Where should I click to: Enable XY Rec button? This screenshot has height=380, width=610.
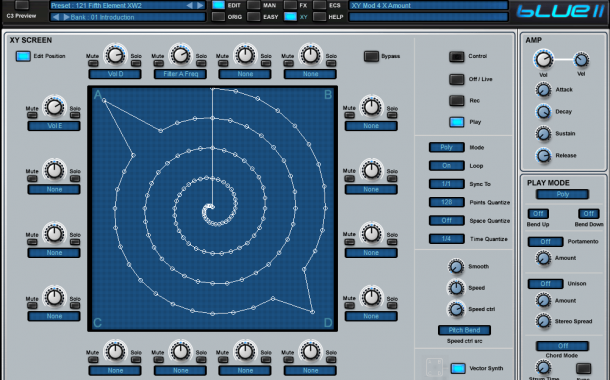(457, 100)
